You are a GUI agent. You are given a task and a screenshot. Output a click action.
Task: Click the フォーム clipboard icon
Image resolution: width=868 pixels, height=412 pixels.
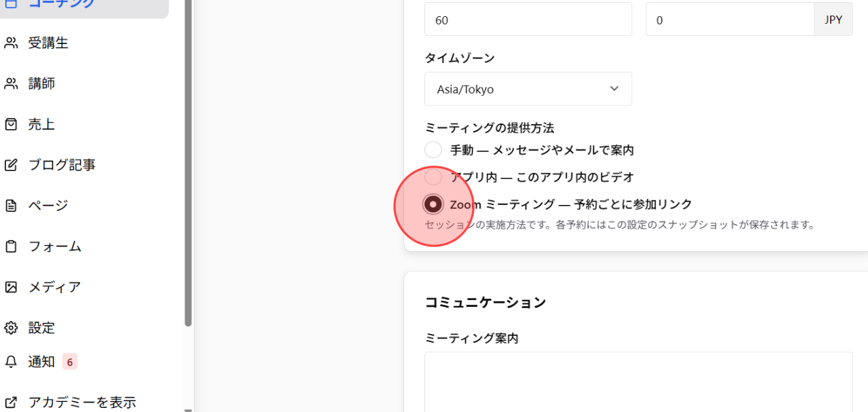[11, 246]
